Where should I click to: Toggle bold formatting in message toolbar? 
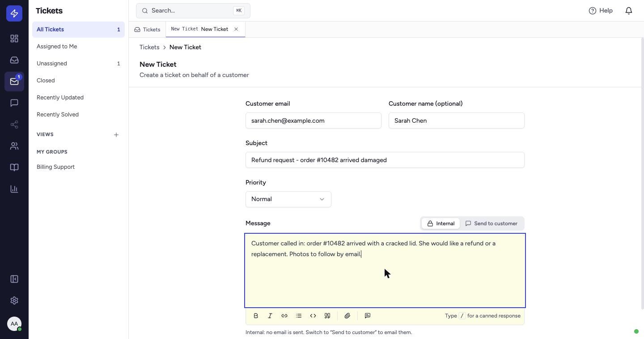[x=256, y=316]
